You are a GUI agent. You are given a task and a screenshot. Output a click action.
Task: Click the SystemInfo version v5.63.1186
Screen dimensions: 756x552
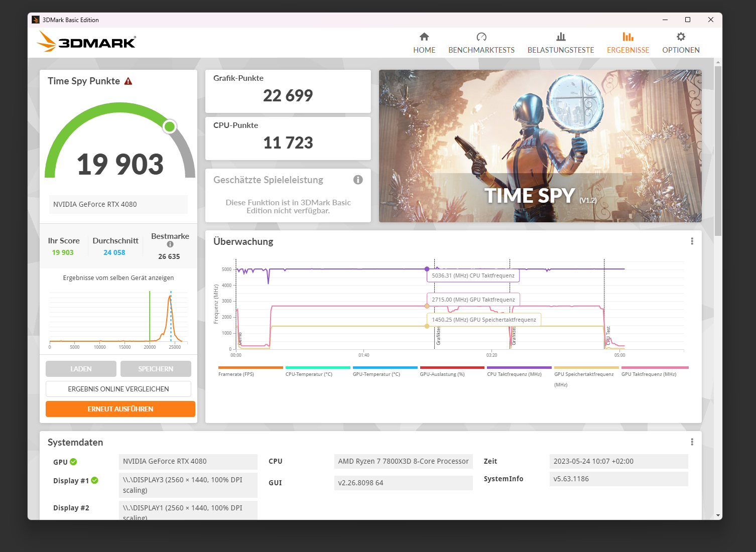click(x=619, y=479)
